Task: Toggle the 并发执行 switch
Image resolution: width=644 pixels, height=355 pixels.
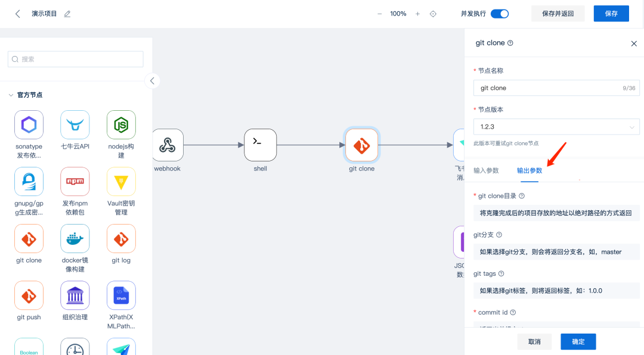Action: 500,14
